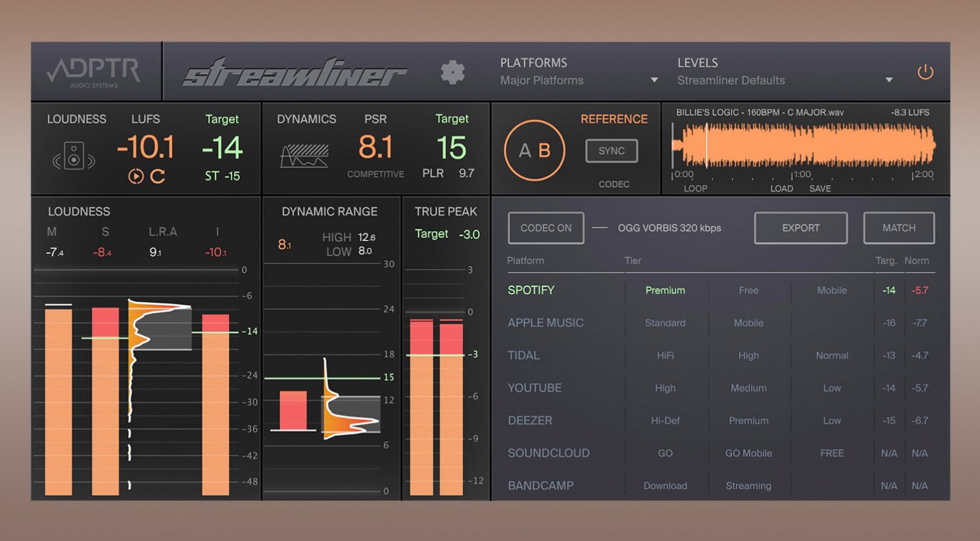980x541 pixels.
Task: Choose Bandcamp Streaming tier
Action: [x=748, y=485]
